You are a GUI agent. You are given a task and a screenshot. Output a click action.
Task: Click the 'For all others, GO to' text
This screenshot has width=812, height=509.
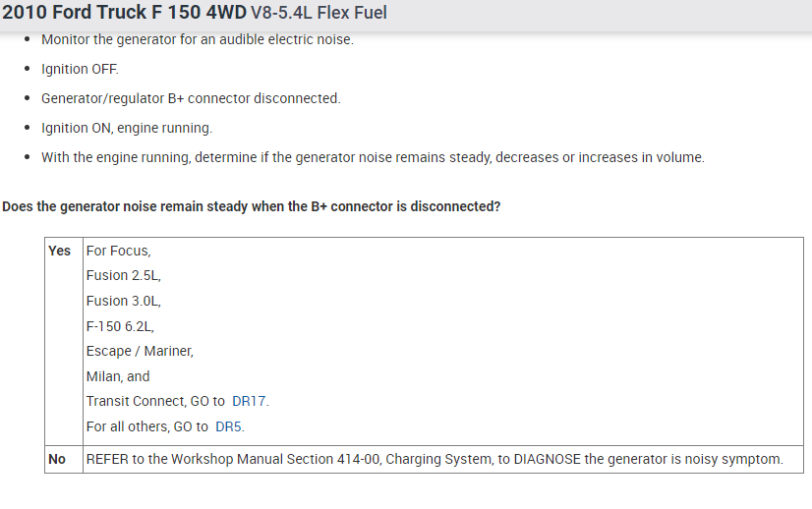click(147, 426)
